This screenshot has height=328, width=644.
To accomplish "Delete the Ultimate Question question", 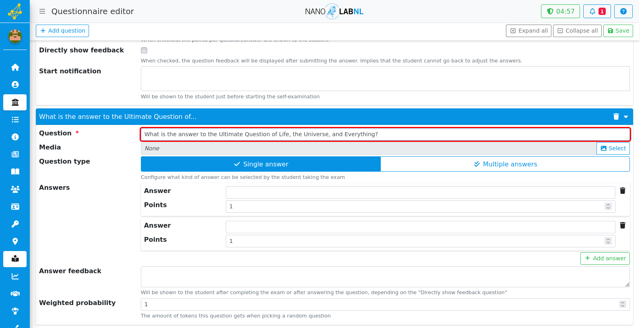I will click(616, 116).
